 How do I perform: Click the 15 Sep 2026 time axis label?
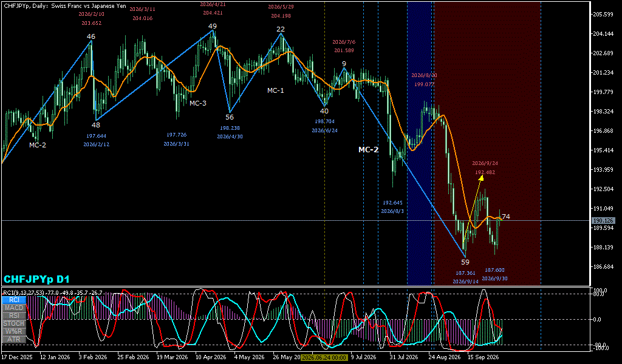(483, 357)
